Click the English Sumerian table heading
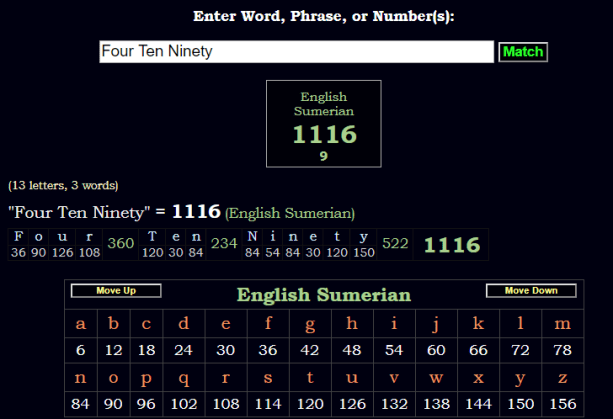The image size is (613, 419). click(x=323, y=295)
